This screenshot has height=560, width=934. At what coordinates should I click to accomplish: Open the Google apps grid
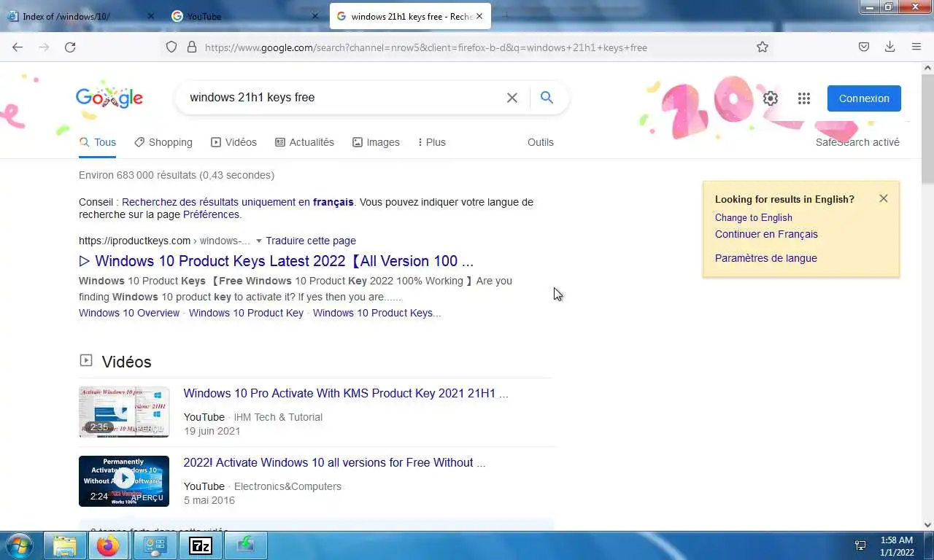point(804,98)
